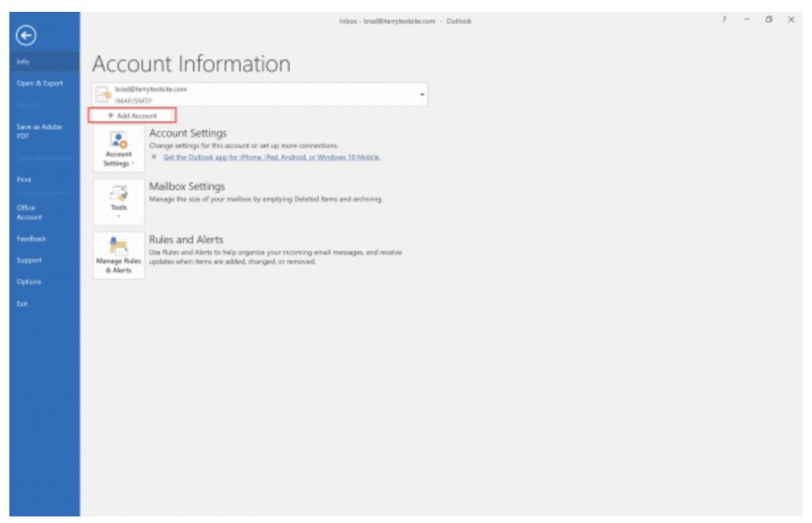The height and width of the screenshot is (523, 812).
Task: Follow the Get the Outlook app link
Action: click(x=272, y=157)
